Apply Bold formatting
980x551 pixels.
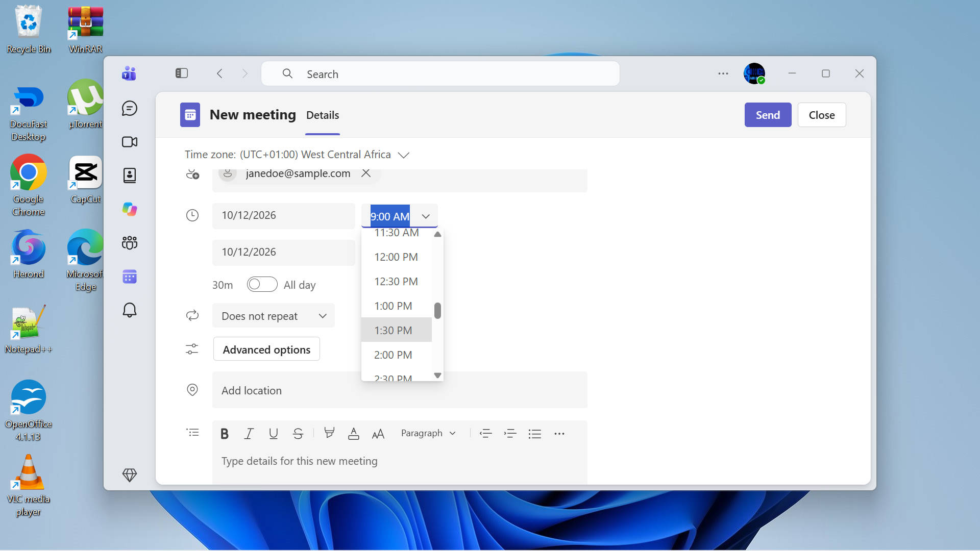coord(225,434)
